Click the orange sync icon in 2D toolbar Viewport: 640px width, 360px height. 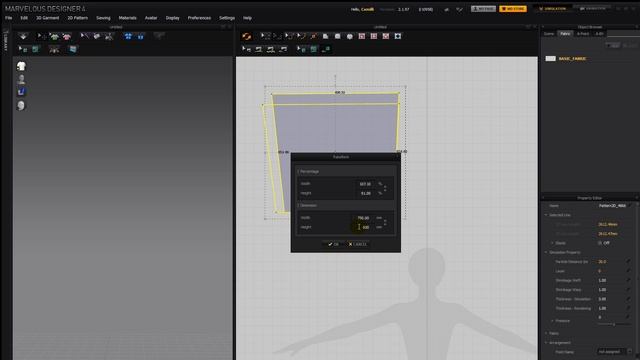[x=246, y=36]
